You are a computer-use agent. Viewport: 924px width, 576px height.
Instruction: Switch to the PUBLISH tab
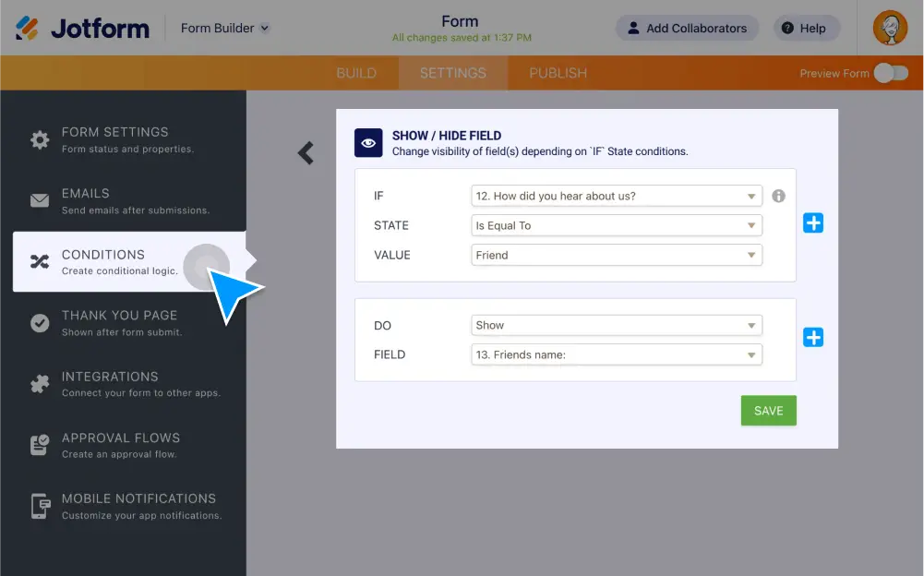pos(558,73)
